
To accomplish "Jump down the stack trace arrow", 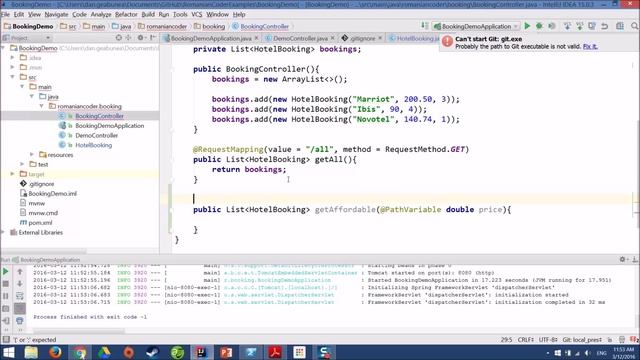I will click(x=20, y=284).
